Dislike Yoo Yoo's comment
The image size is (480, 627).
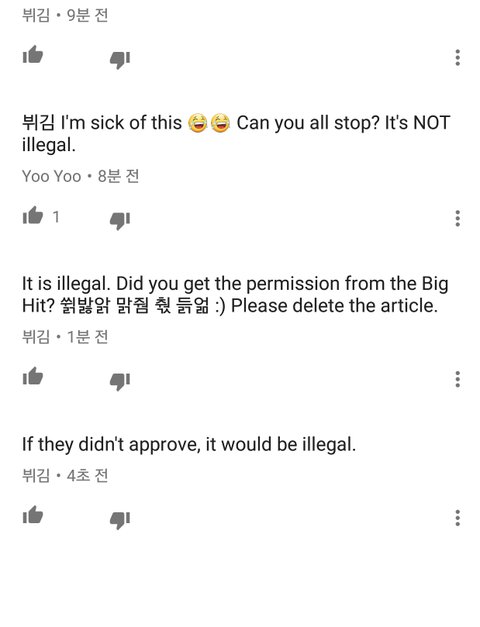(120, 221)
